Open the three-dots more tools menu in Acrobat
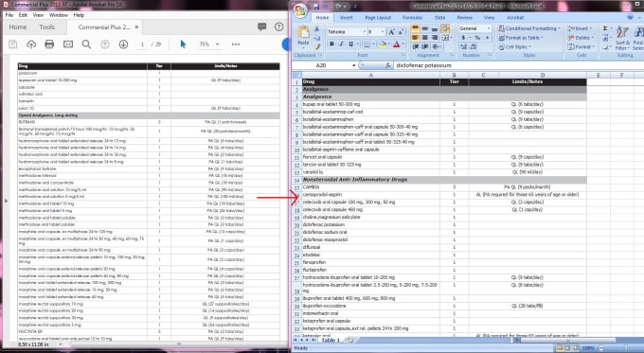Screen dimensions: 644x353 (x=235, y=44)
